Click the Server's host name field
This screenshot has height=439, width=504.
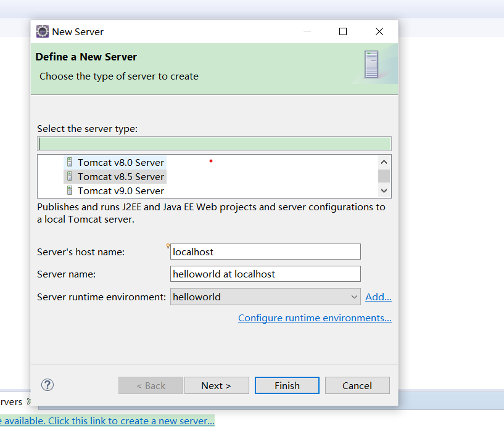click(265, 252)
